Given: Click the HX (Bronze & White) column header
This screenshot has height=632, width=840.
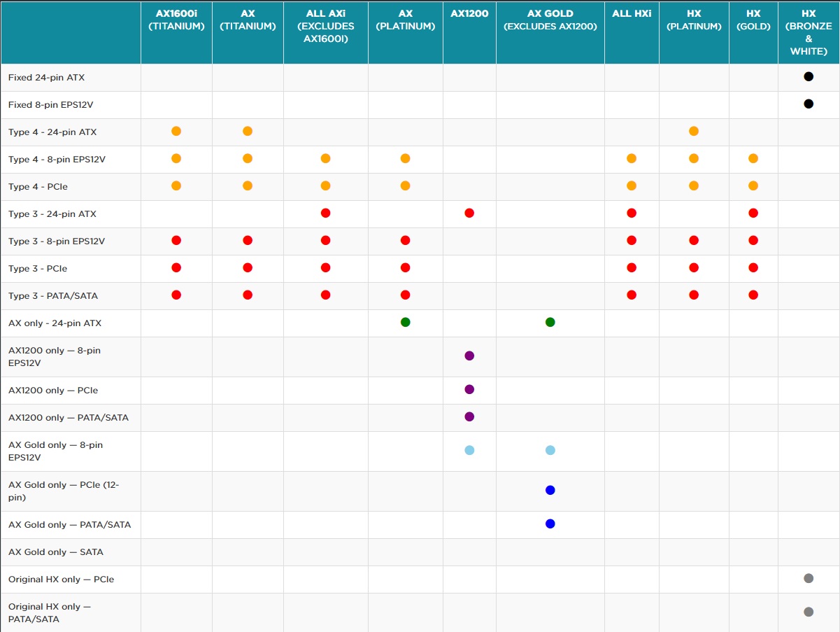Looking at the screenshot, I should point(809,33).
